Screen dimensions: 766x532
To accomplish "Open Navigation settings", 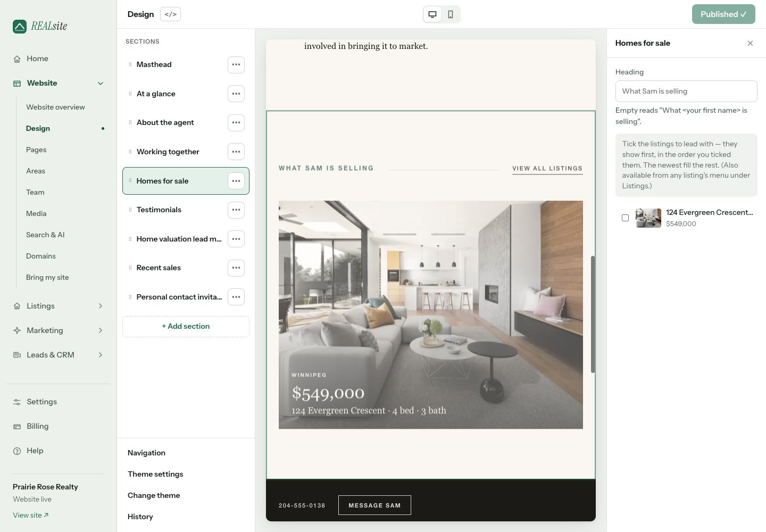I will point(146,453).
